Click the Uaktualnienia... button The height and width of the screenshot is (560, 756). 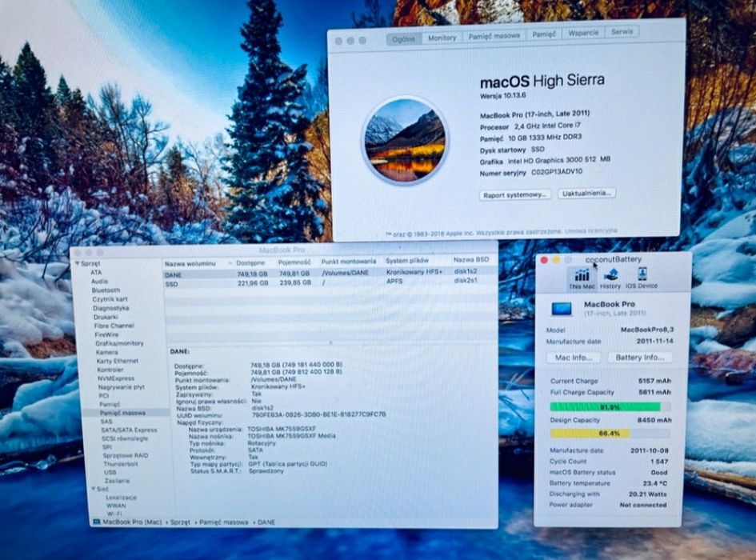[x=586, y=193]
